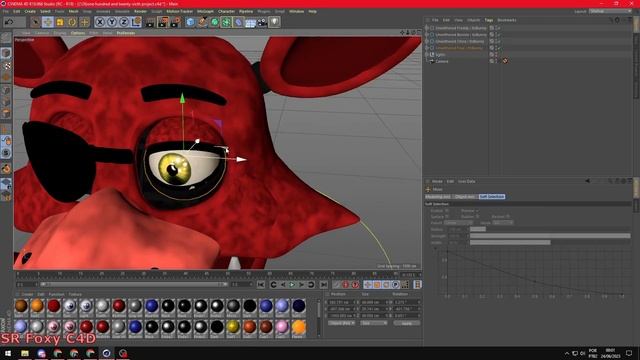The height and width of the screenshot is (360, 640).
Task: Click the timeline Play button
Action: (x=292, y=284)
